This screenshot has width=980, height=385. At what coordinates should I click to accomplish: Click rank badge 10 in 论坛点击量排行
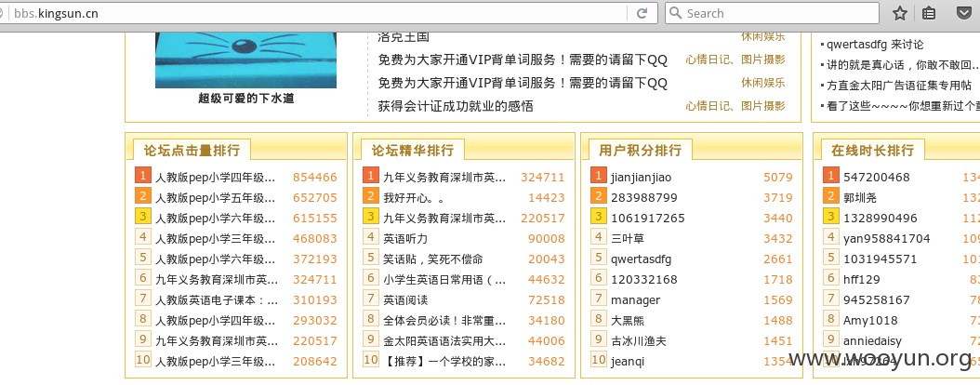click(x=143, y=360)
